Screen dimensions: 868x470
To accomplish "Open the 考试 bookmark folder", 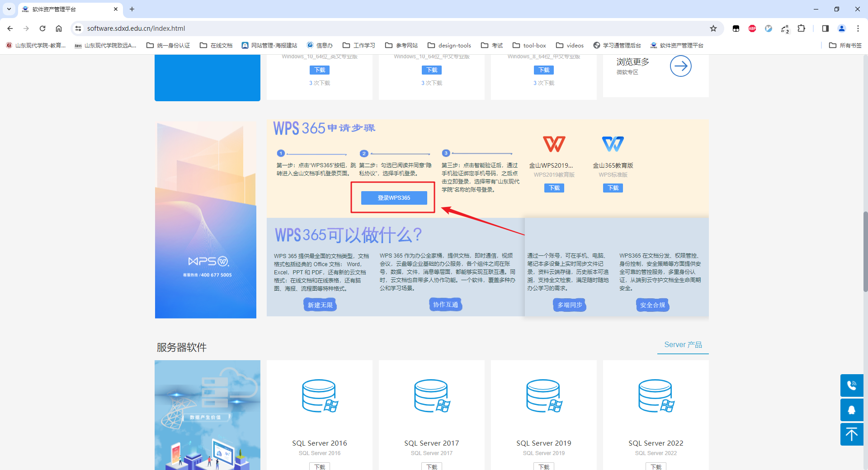I will [x=492, y=45].
